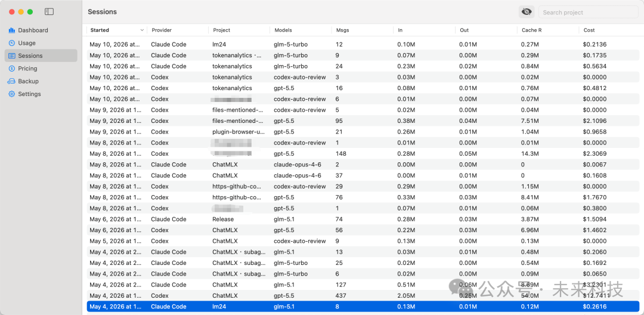Click the 6.96M cache read value
Screen dimensions: 644x315
(x=530, y=230)
